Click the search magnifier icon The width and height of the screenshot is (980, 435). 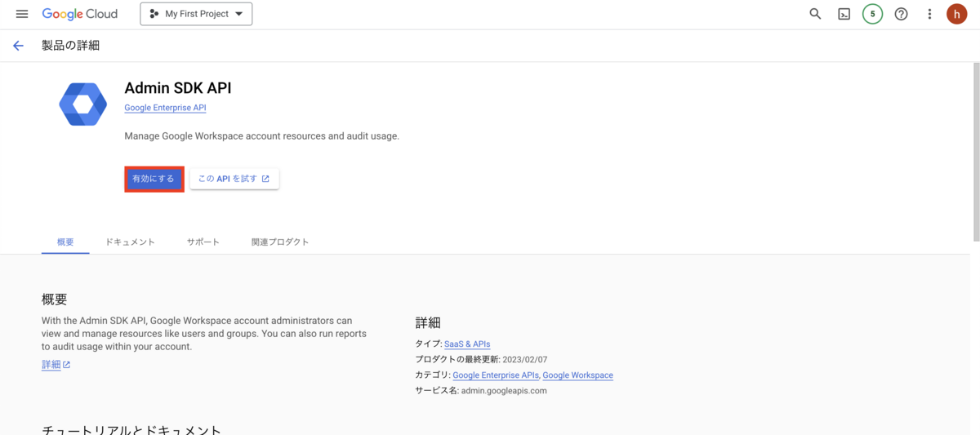pyautogui.click(x=815, y=14)
